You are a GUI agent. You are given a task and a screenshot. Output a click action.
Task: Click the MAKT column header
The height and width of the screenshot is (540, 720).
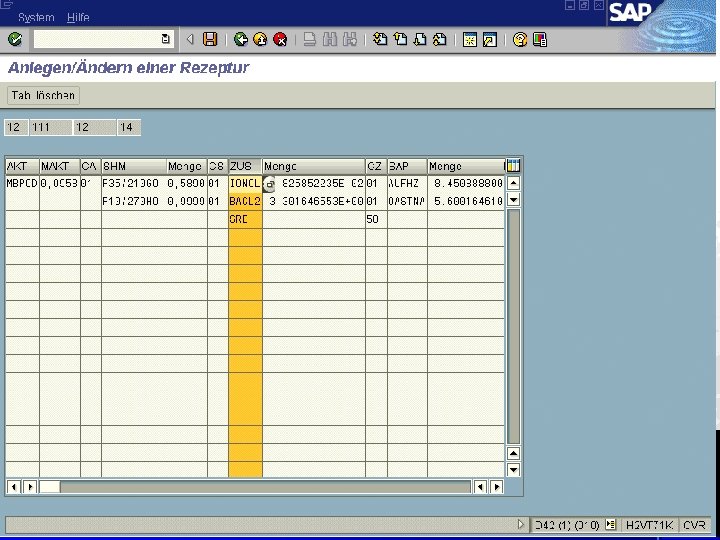60,166
